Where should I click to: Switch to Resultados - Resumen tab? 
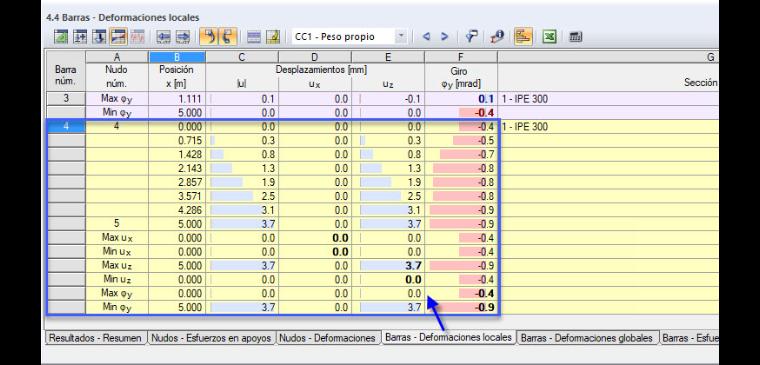(96, 338)
